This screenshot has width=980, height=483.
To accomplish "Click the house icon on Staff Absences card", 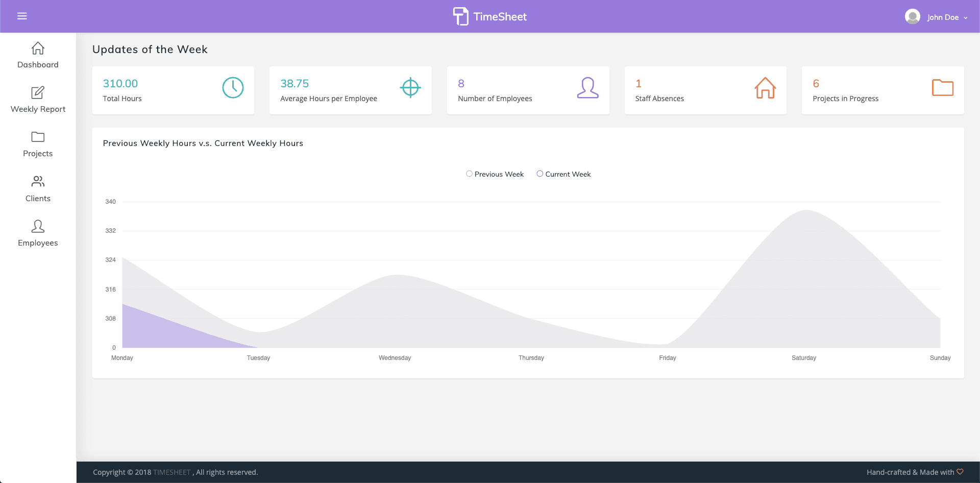I will (765, 87).
